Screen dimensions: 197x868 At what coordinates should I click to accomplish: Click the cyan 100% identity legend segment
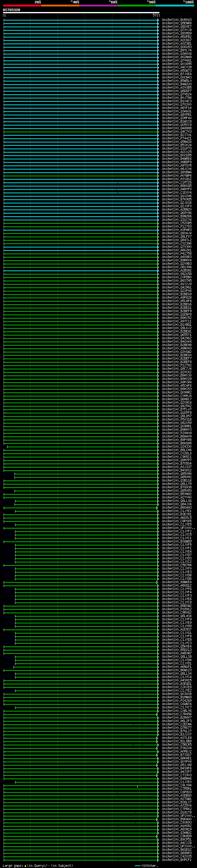(x=175, y=6)
